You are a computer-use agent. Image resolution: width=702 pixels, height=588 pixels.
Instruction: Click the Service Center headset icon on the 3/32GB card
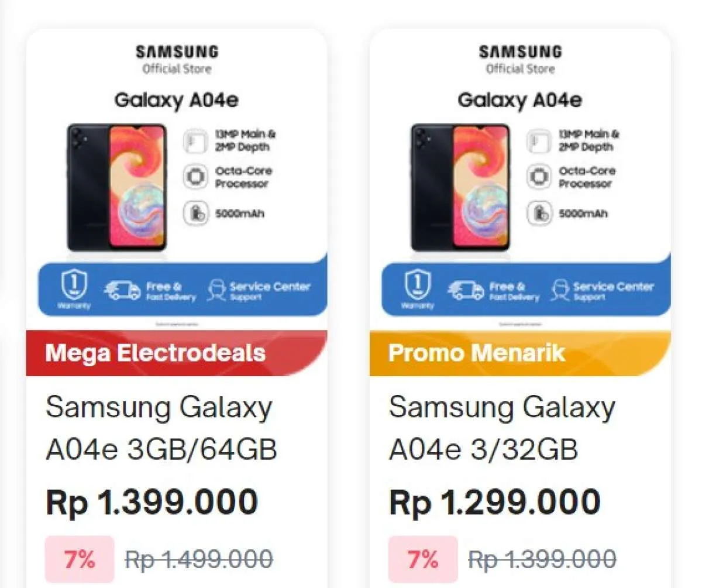pos(560,290)
